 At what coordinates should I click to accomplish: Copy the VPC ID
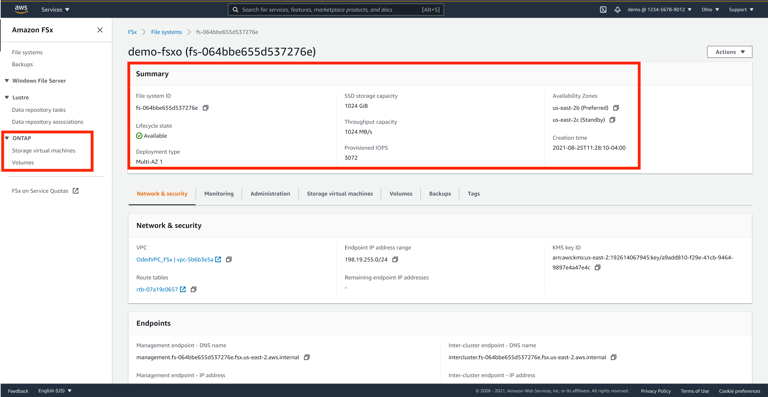(229, 259)
